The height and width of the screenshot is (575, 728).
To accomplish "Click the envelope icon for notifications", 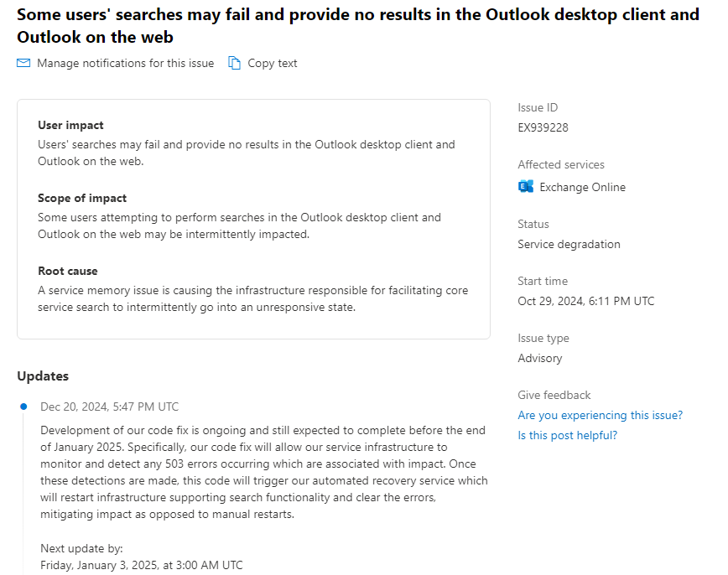I will pyautogui.click(x=23, y=63).
